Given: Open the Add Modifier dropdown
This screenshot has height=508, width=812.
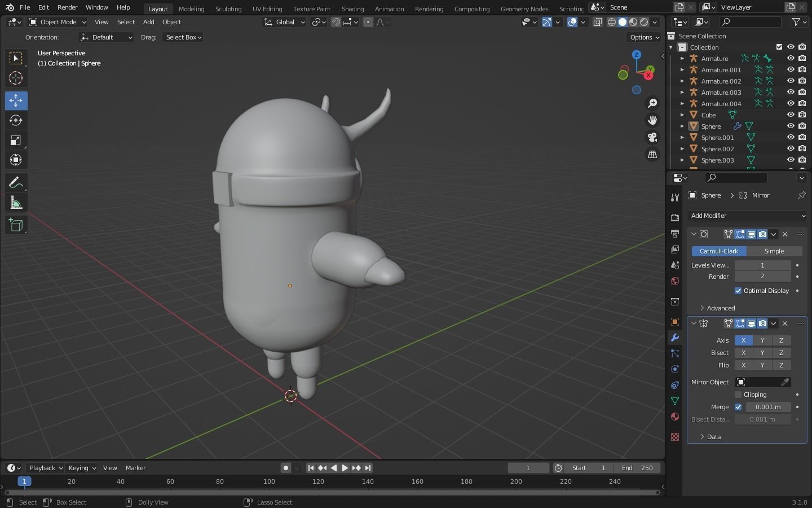Looking at the screenshot, I should pos(747,216).
